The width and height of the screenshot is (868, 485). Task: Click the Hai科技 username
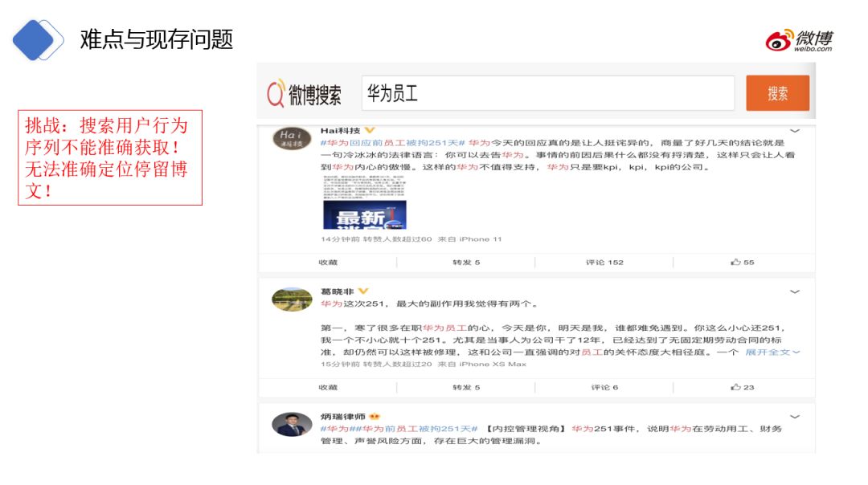tap(340, 131)
